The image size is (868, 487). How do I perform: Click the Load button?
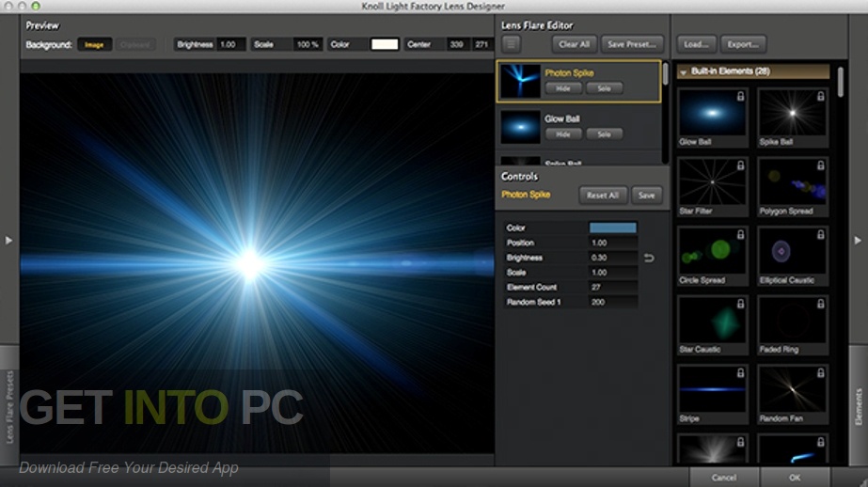click(x=696, y=44)
